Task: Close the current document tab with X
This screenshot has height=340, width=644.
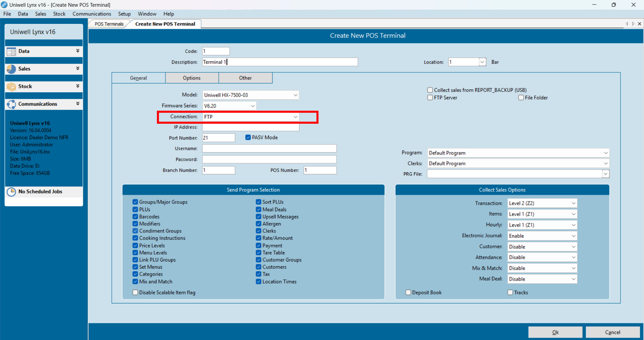Action: pyautogui.click(x=639, y=24)
